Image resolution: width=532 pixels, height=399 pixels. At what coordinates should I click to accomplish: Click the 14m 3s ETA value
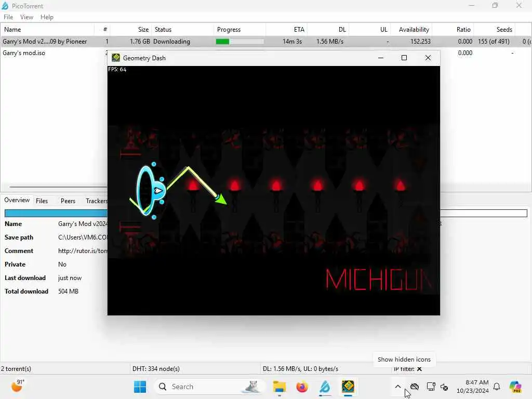click(x=292, y=42)
